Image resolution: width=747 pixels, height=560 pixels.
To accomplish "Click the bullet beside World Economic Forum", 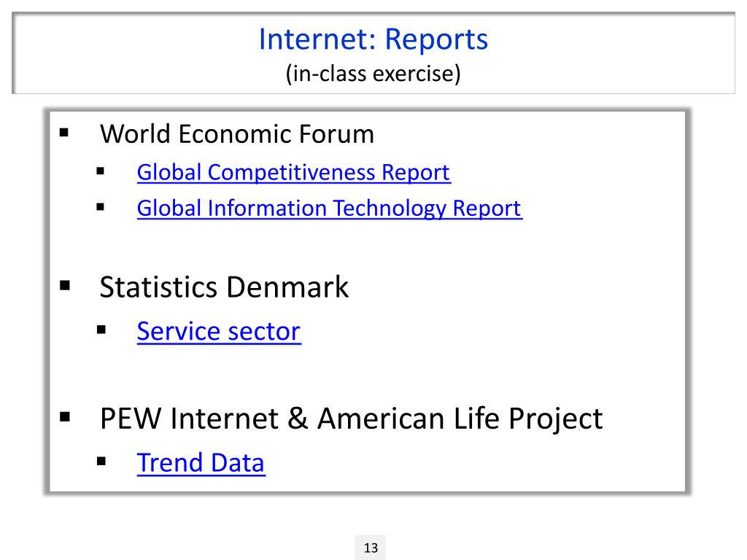I will (64, 133).
